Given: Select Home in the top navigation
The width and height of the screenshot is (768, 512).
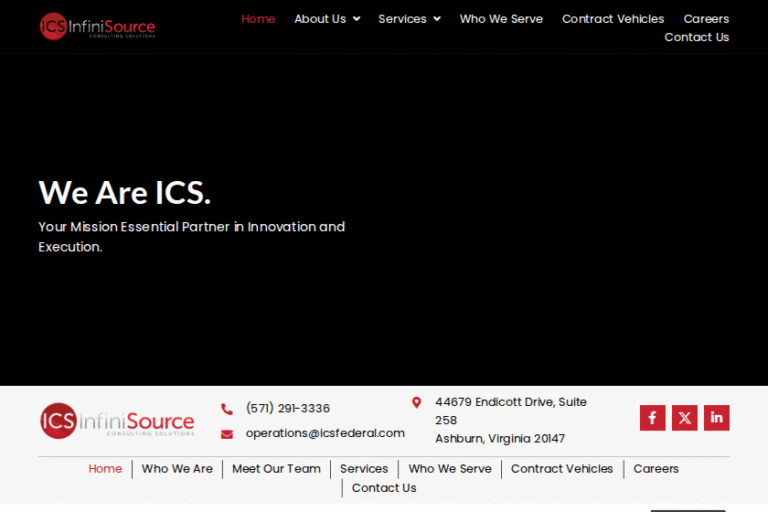Looking at the screenshot, I should pyautogui.click(x=258, y=19).
